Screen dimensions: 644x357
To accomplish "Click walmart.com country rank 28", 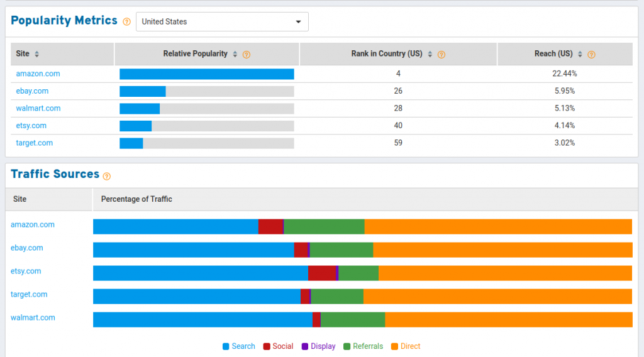I will (x=398, y=108).
